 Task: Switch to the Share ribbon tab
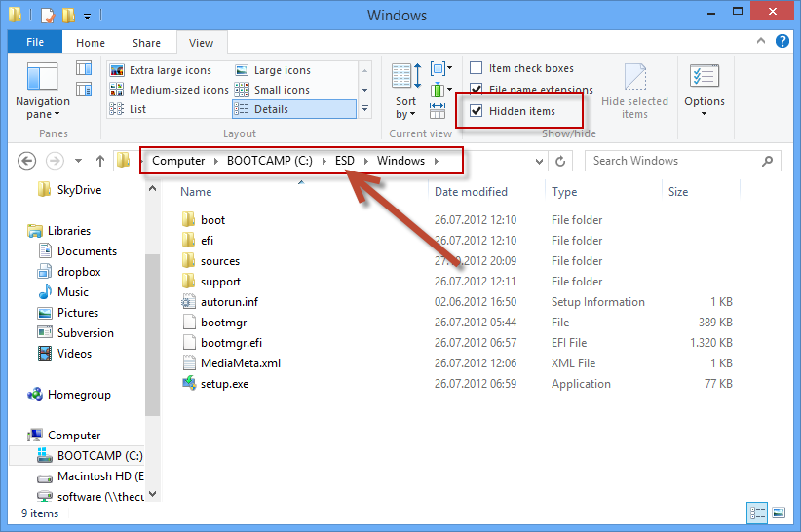pos(147,43)
